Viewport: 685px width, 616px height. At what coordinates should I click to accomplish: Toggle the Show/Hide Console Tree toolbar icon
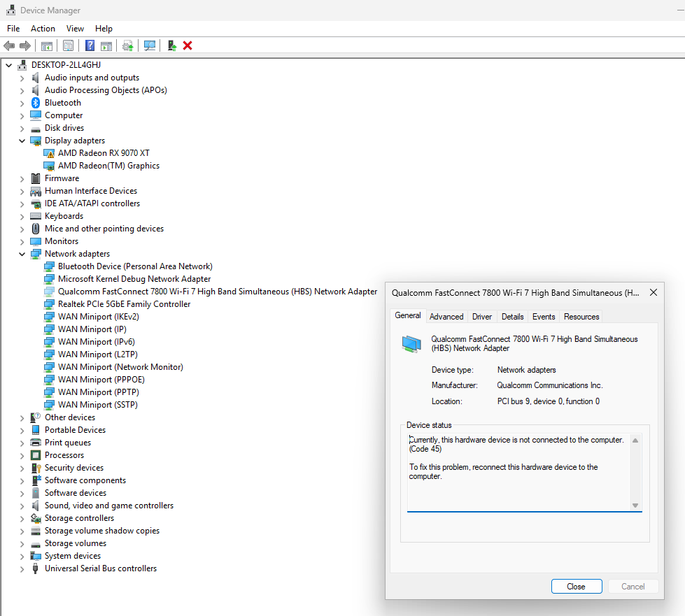(47, 45)
